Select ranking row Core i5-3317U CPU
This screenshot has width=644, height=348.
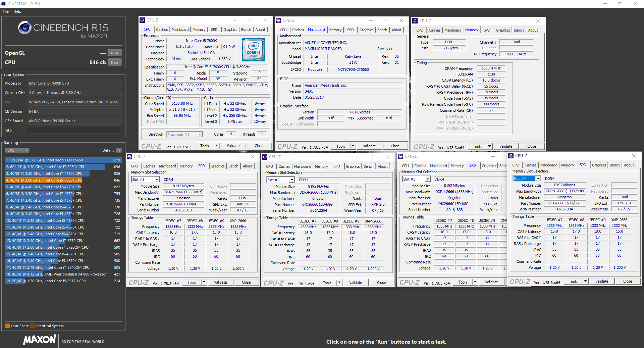pyautogui.click(x=63, y=281)
